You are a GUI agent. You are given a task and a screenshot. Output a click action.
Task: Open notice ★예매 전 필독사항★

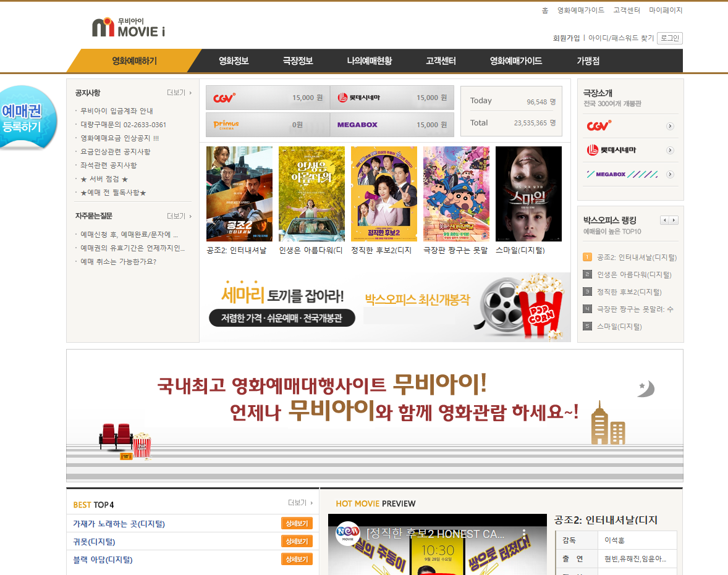113,193
